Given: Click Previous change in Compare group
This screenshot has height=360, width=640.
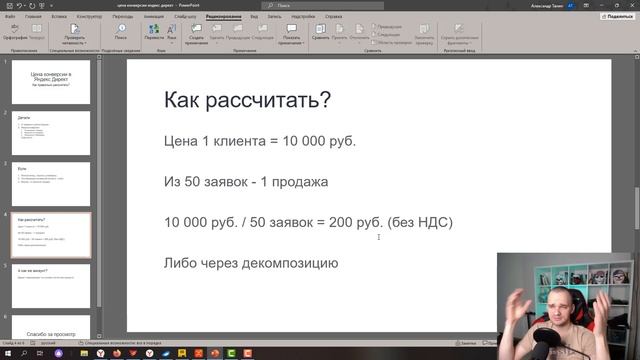Looking at the screenshot, I should pyautogui.click(x=387, y=27).
